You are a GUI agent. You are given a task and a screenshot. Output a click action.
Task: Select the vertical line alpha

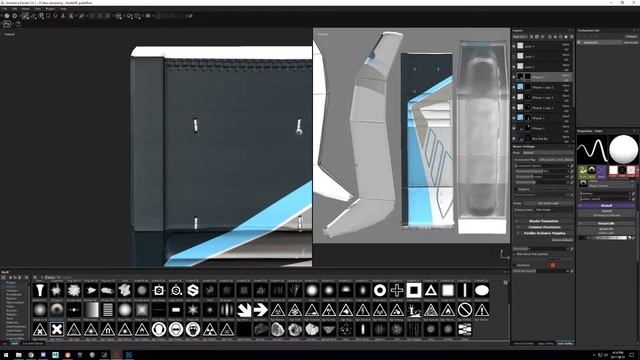tap(464, 290)
